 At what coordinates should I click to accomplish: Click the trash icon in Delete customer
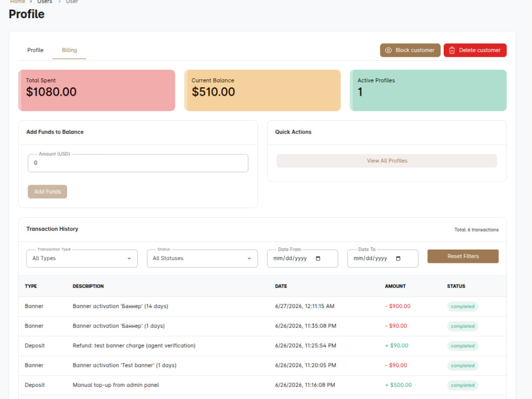click(452, 50)
